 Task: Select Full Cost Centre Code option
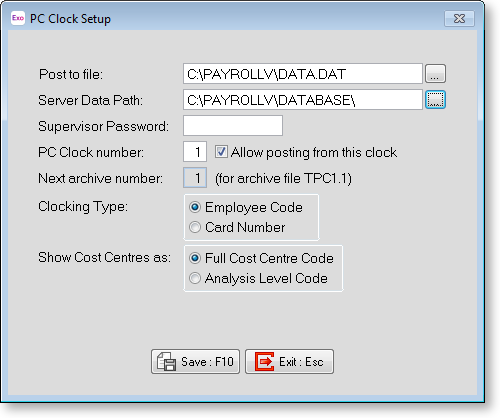195,258
